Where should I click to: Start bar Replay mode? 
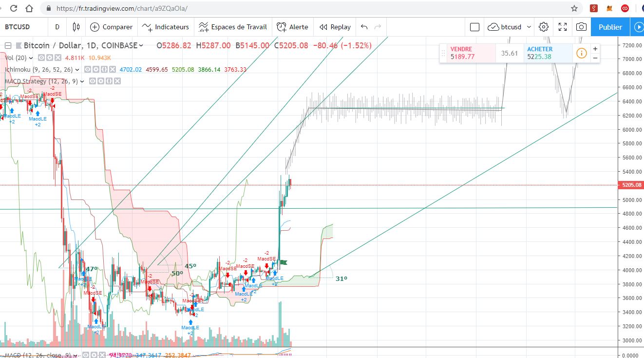point(335,27)
